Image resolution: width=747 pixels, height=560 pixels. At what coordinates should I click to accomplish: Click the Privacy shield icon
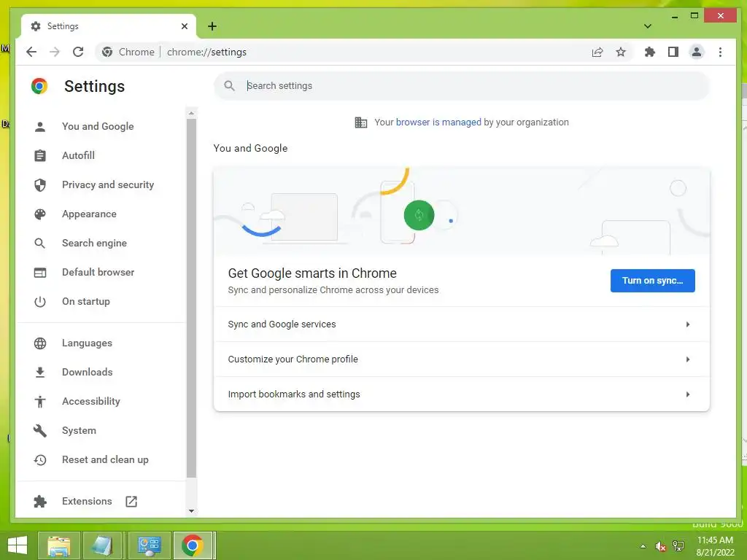(40, 184)
